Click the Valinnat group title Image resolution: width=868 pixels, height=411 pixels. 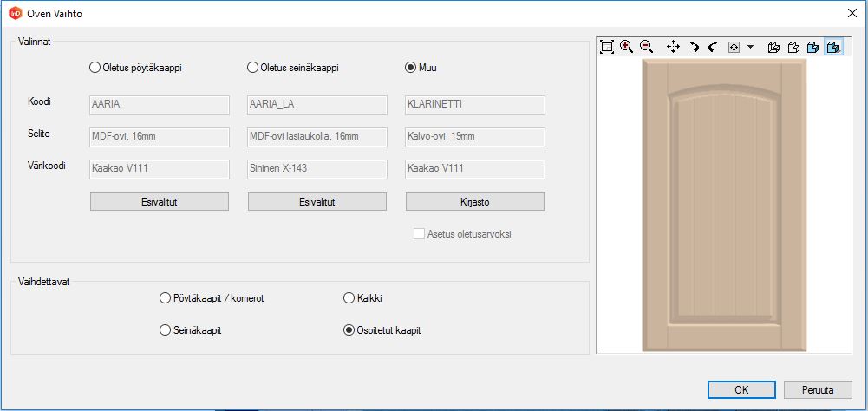tap(35, 41)
